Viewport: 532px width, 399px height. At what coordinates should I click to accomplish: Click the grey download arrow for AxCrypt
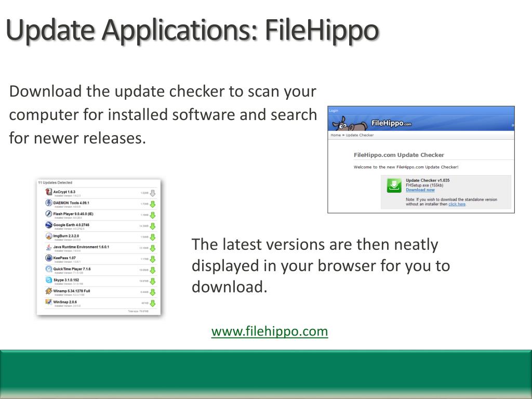(153, 193)
